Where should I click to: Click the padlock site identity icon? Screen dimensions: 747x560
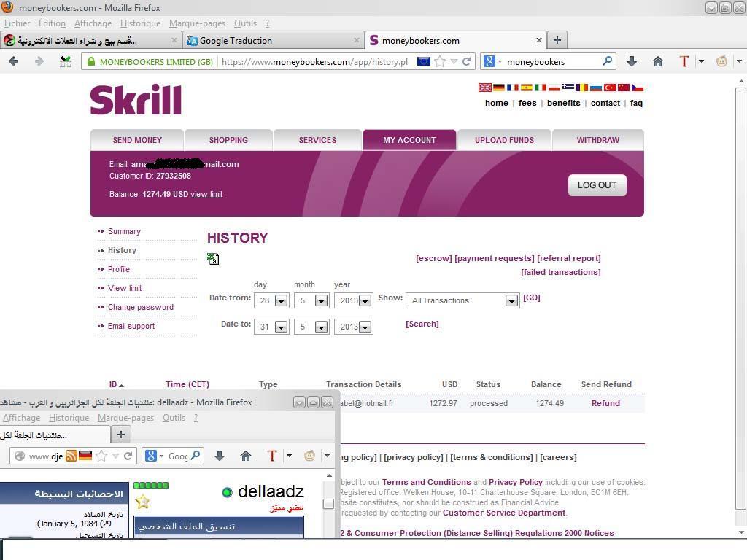click(x=91, y=61)
